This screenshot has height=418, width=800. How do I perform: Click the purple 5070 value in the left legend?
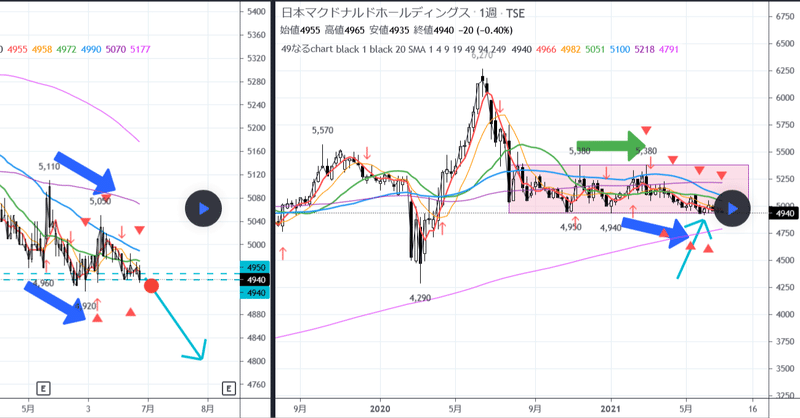116,50
